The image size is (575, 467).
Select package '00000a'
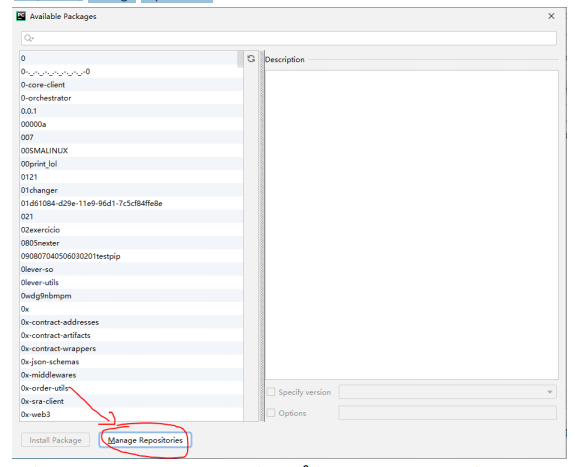pyautogui.click(x=131, y=124)
